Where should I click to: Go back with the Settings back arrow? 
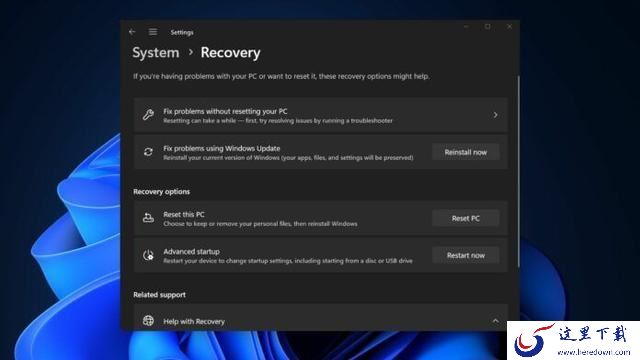click(132, 32)
